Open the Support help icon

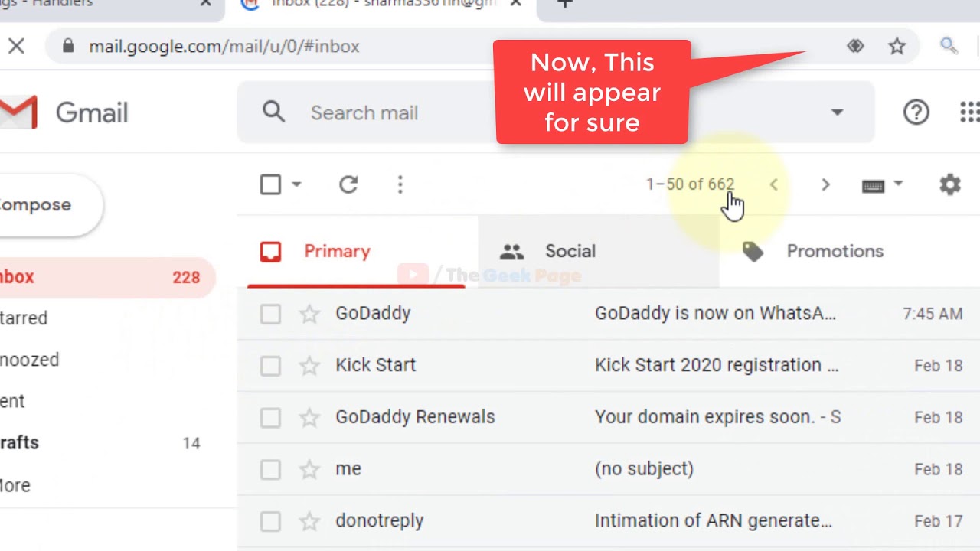coord(916,112)
